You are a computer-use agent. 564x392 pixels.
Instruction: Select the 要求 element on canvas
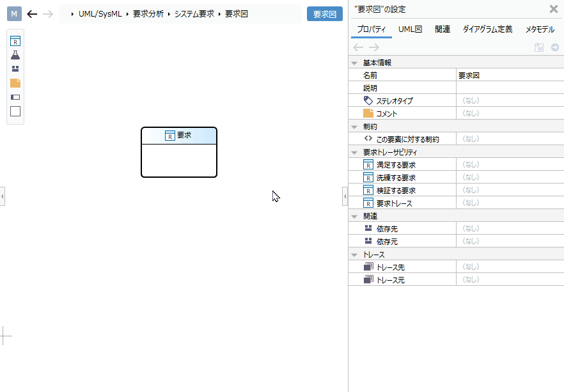[179, 152]
